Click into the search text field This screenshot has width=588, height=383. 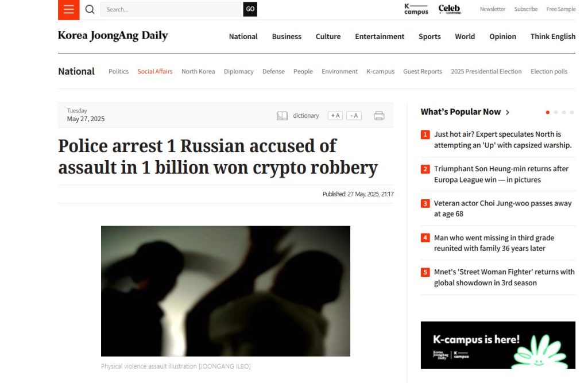(x=171, y=9)
